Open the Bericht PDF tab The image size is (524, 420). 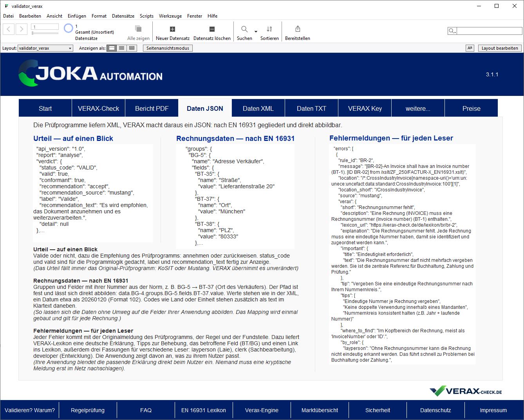152,108
